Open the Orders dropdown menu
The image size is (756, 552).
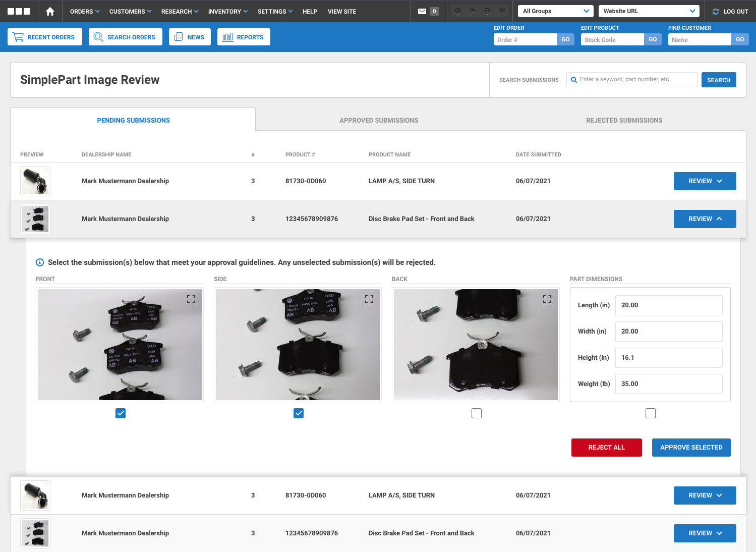tap(85, 12)
